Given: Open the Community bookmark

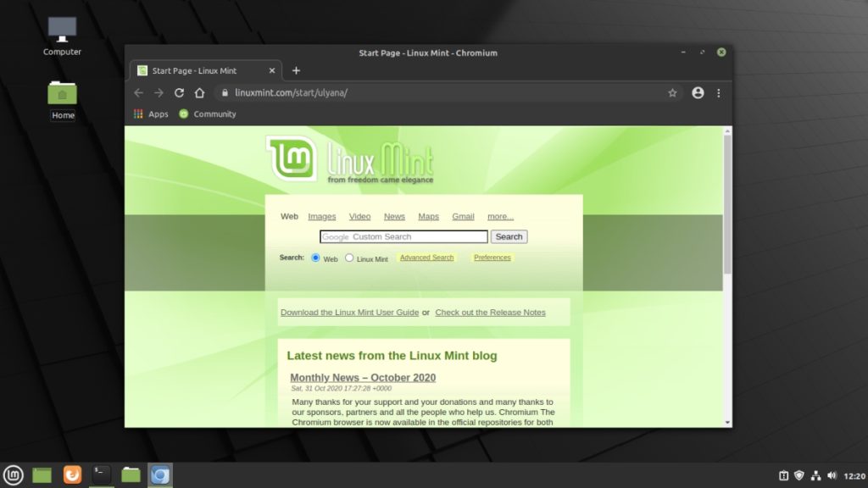Looking at the screenshot, I should click(207, 114).
